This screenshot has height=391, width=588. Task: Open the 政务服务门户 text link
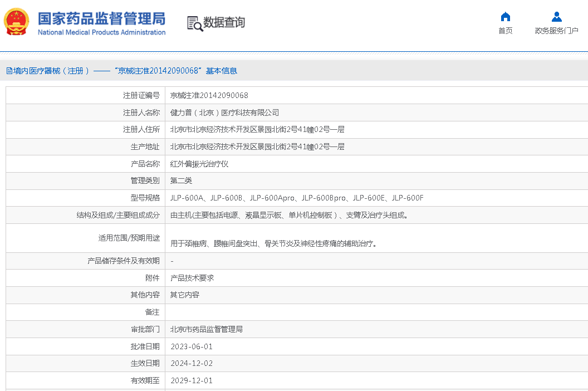[556, 31]
